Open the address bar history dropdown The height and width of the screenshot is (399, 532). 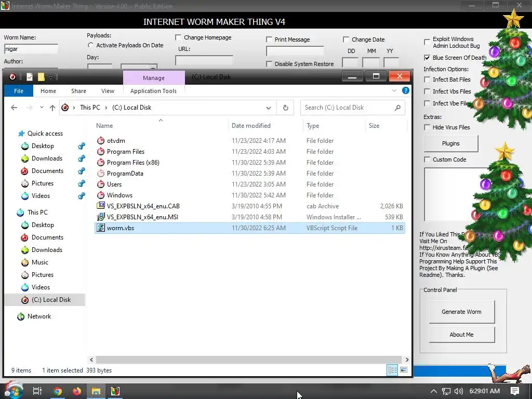[269, 108]
